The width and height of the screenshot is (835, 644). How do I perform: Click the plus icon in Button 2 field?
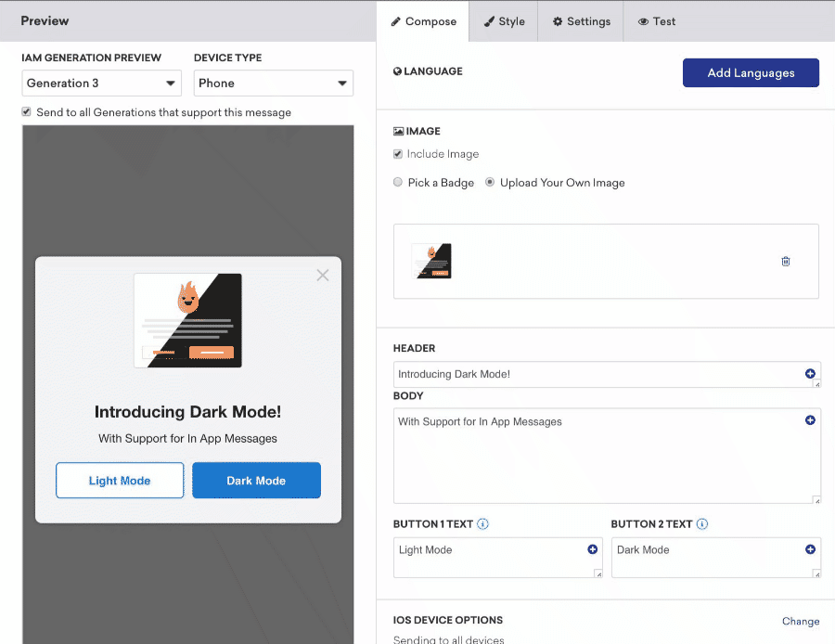click(x=810, y=549)
